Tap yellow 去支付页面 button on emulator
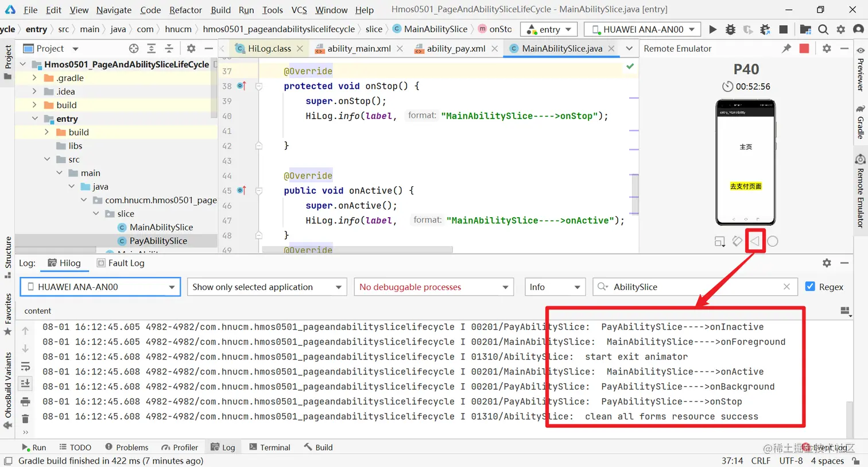This screenshot has width=868, height=467. pos(746,186)
